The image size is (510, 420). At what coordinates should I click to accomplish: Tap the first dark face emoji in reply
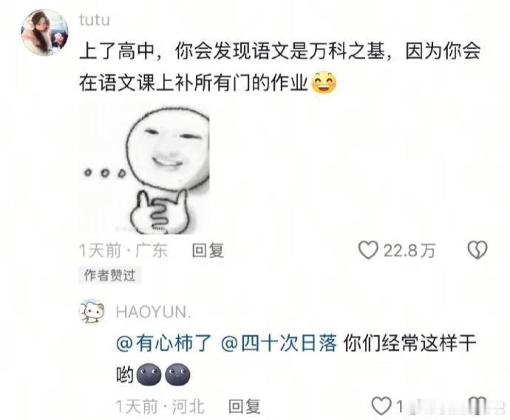pyautogui.click(x=149, y=375)
